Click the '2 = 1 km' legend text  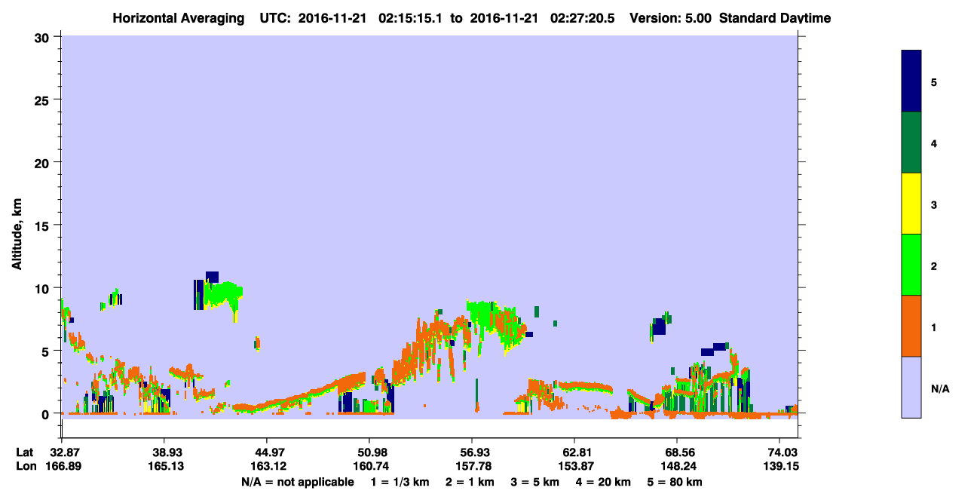point(470,481)
